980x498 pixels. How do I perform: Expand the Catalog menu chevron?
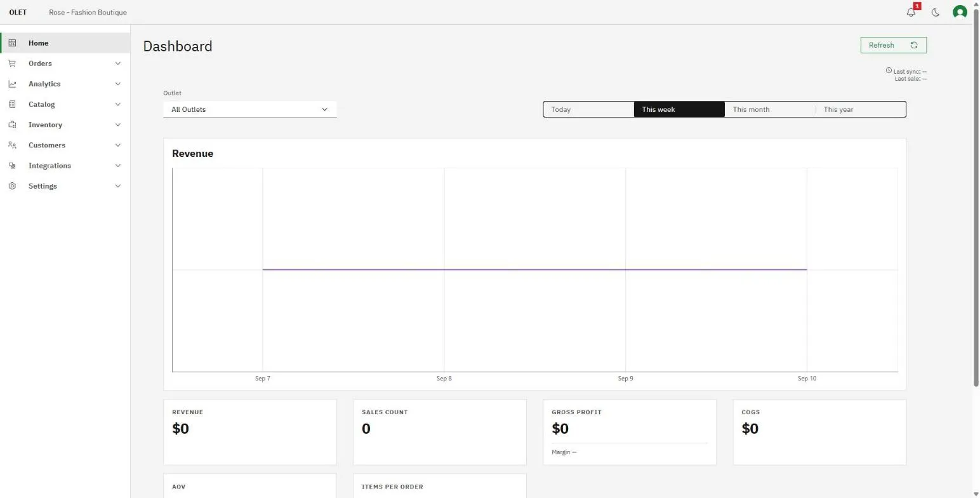pyautogui.click(x=117, y=104)
